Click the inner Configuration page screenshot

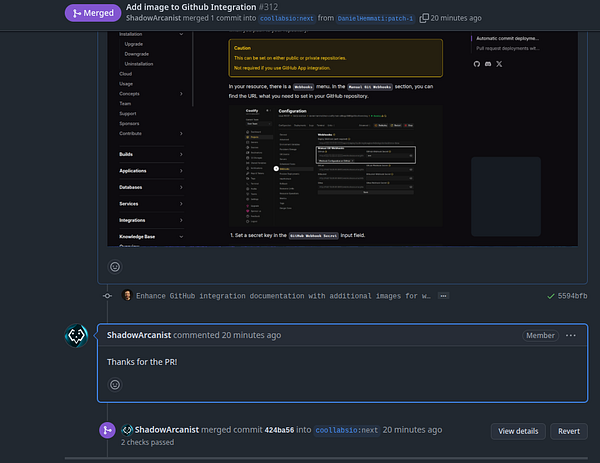[336, 166]
